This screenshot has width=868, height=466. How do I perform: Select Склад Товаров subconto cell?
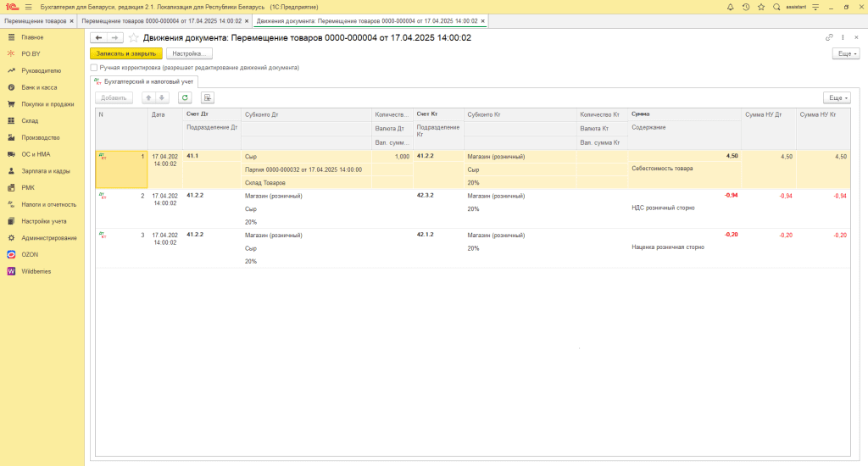point(306,183)
